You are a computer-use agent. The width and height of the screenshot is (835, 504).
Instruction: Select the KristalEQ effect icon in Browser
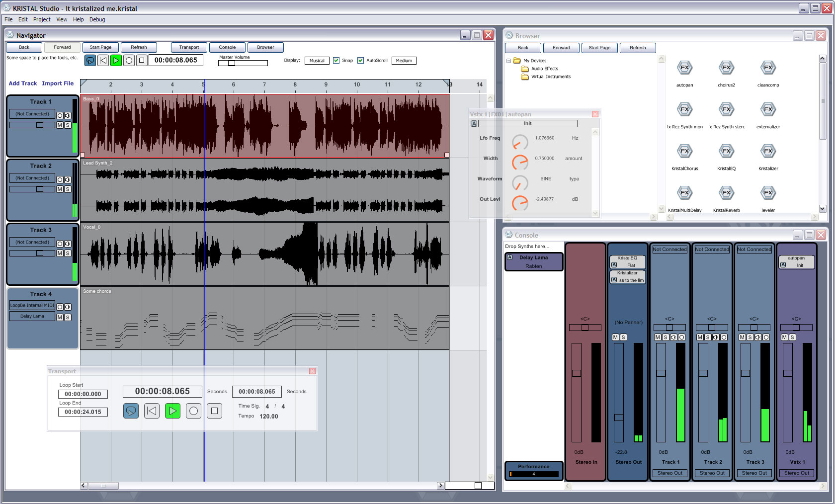point(726,152)
